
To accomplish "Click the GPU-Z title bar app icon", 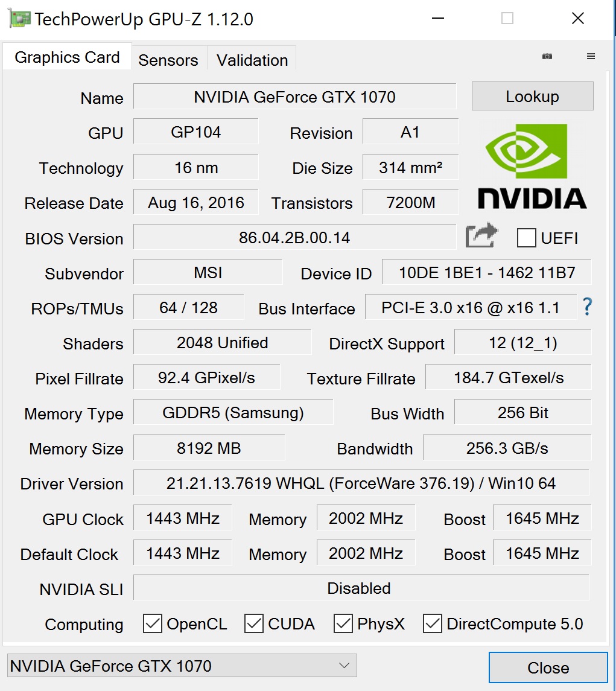I will pyautogui.click(x=20, y=19).
